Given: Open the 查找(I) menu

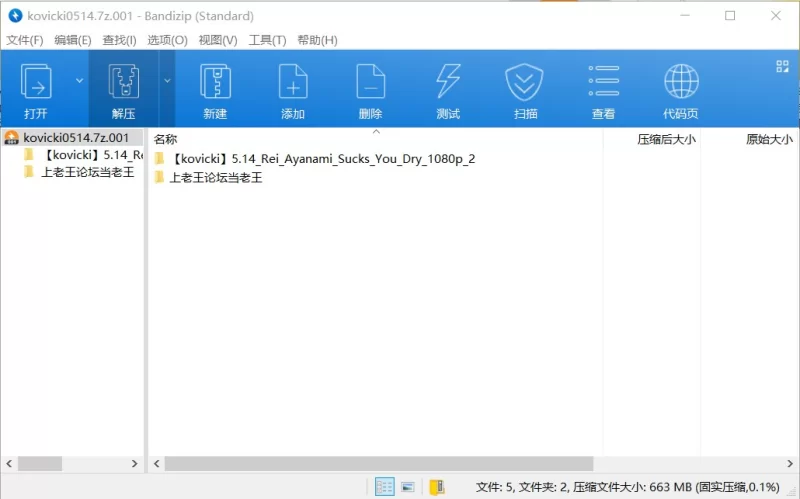Looking at the screenshot, I should click(x=119, y=40).
